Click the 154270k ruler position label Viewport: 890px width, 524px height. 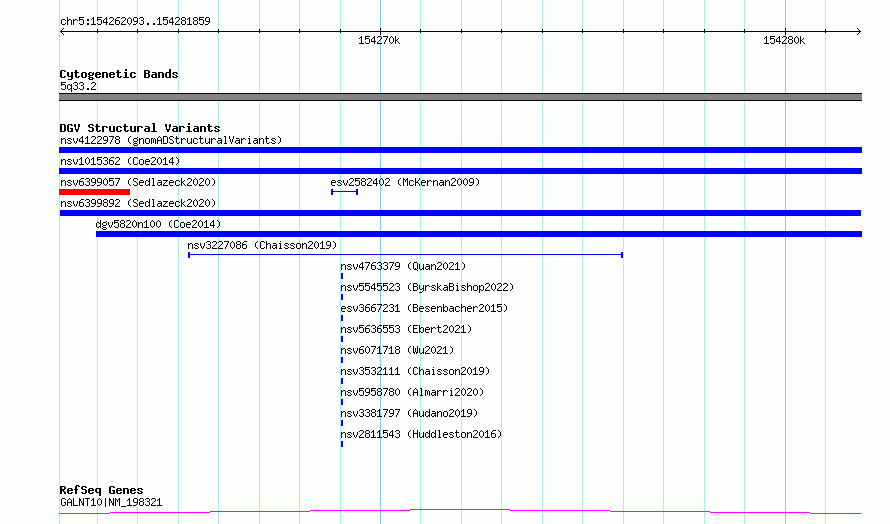pos(379,40)
